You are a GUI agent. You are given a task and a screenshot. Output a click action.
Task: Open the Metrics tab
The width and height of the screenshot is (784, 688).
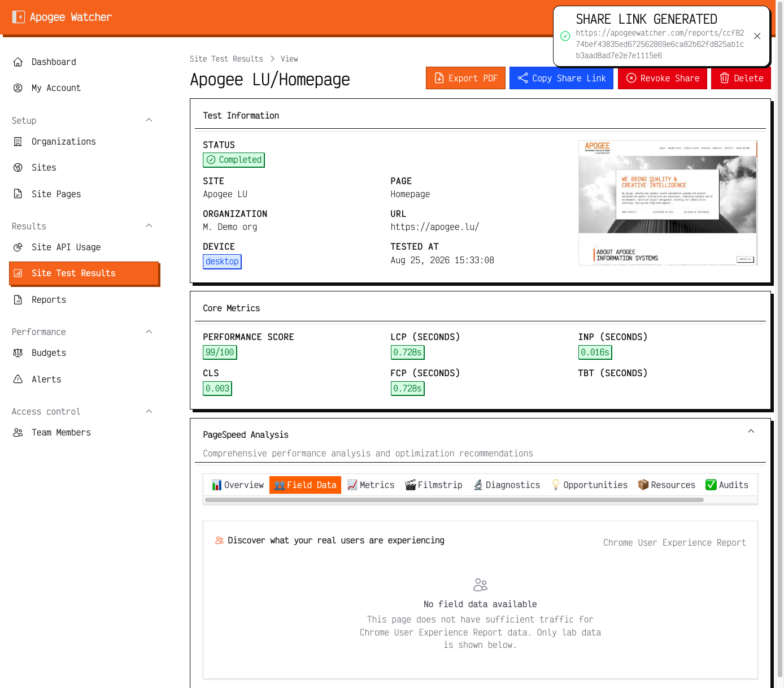(371, 485)
